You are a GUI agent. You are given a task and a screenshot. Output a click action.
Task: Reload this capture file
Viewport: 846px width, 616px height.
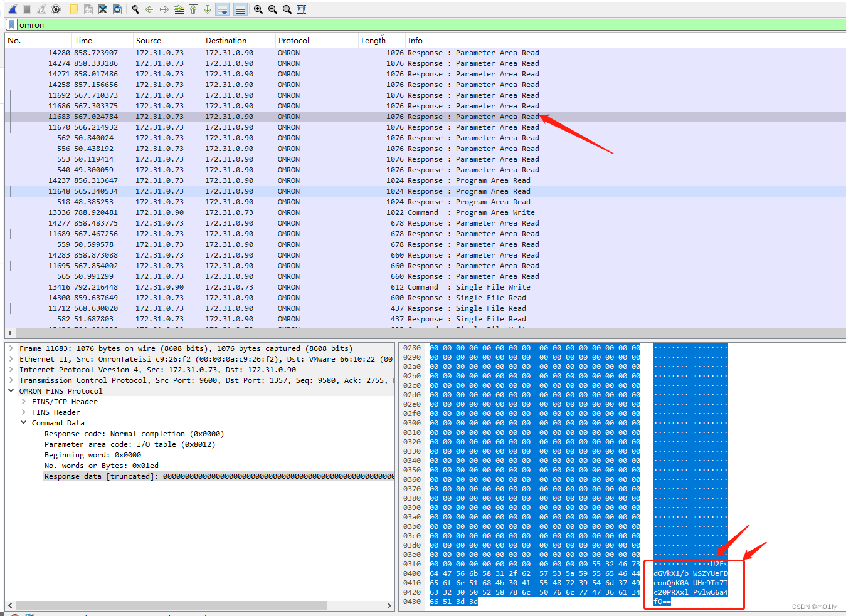pyautogui.click(x=117, y=9)
